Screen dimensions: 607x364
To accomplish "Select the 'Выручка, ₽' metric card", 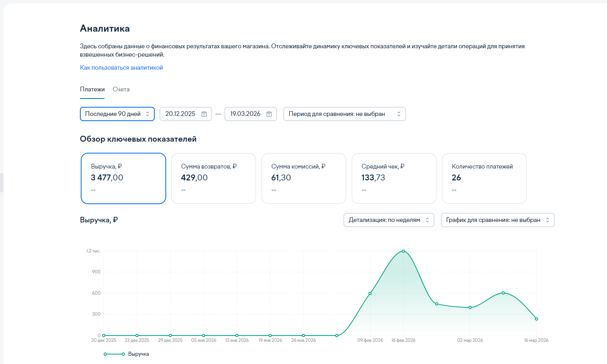I will coord(123,178).
